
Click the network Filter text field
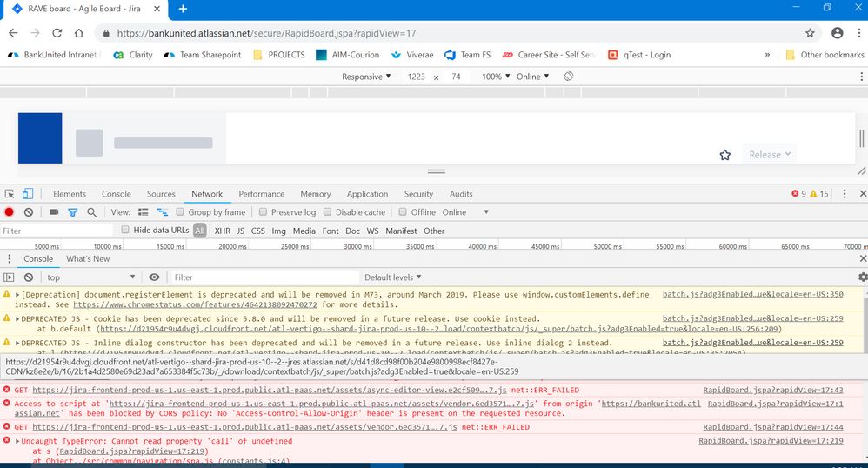(x=57, y=231)
